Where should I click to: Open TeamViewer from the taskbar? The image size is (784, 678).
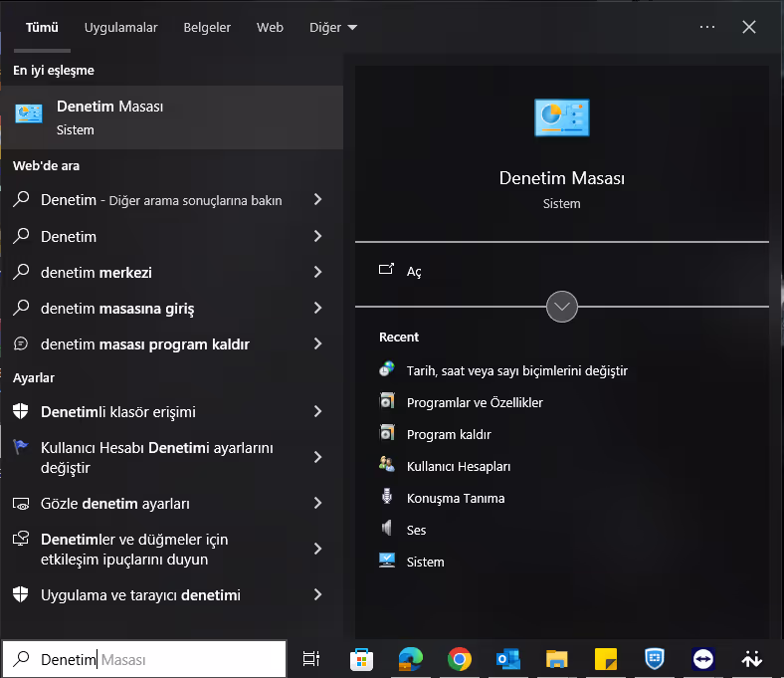coord(703,659)
